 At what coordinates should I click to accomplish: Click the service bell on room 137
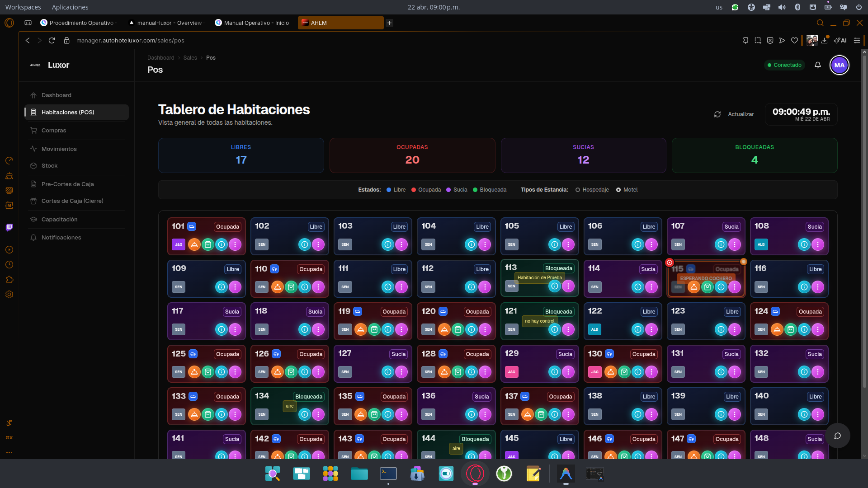pos(528,414)
